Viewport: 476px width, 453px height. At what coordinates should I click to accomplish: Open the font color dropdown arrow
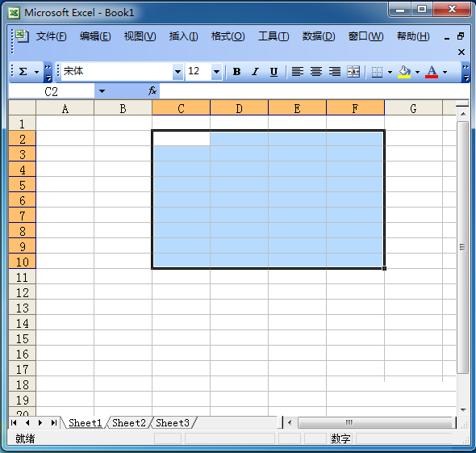coord(445,73)
